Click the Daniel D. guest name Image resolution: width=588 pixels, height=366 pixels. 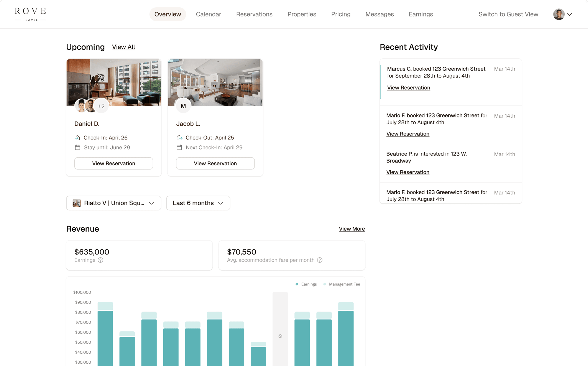pyautogui.click(x=87, y=124)
